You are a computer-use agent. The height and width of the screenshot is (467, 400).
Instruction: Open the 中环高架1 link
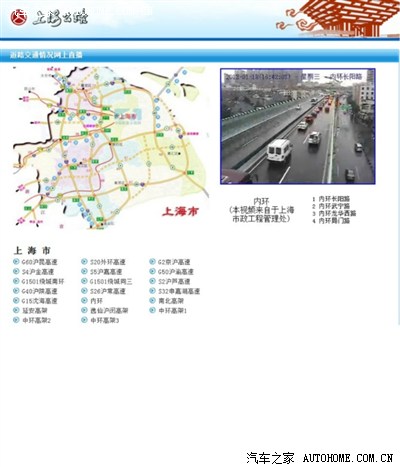pos(172,310)
